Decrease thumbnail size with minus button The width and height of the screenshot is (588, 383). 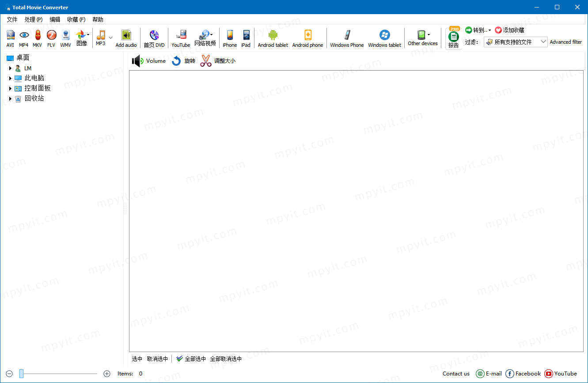point(10,374)
